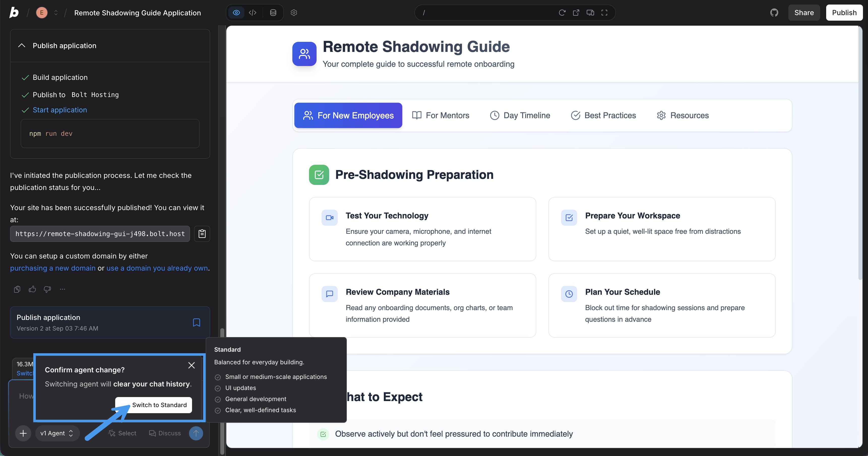Open preview in a new tab
Viewport: 868px width, 456px height.
pos(576,12)
